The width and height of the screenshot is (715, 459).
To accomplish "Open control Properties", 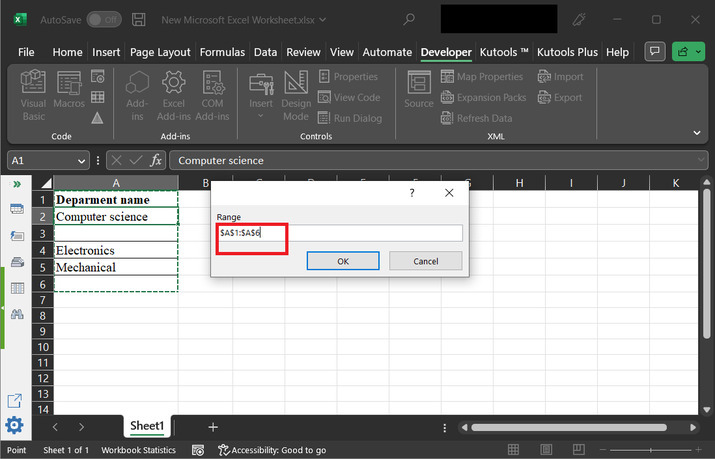I will pos(348,77).
